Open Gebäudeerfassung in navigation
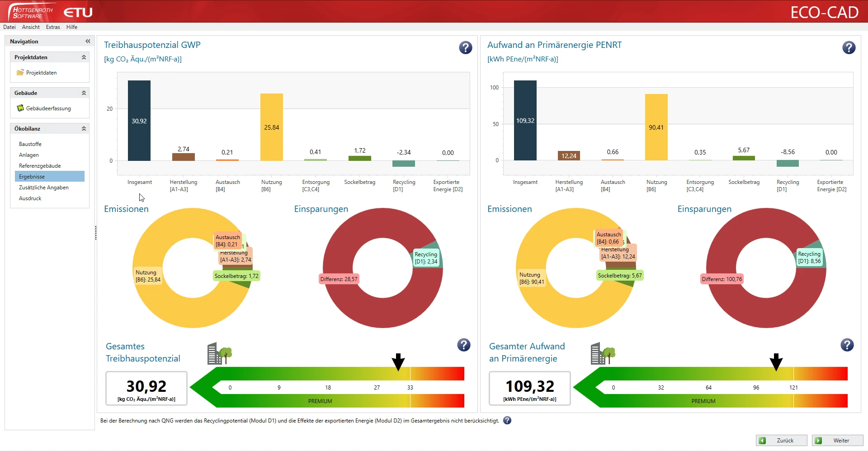Image resolution: width=868 pixels, height=451 pixels. 48,108
